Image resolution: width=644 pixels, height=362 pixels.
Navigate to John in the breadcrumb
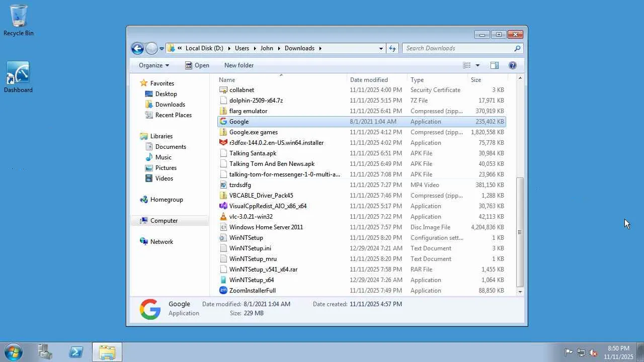(267, 48)
